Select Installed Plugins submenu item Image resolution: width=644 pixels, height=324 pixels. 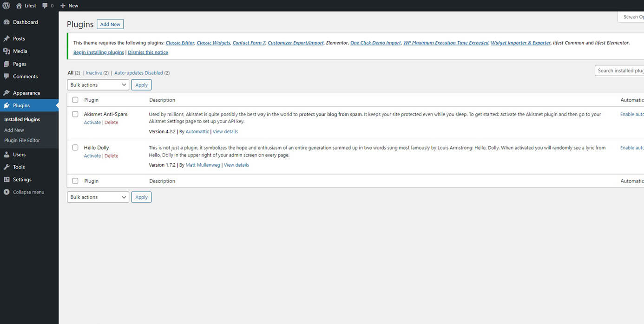[22, 120]
